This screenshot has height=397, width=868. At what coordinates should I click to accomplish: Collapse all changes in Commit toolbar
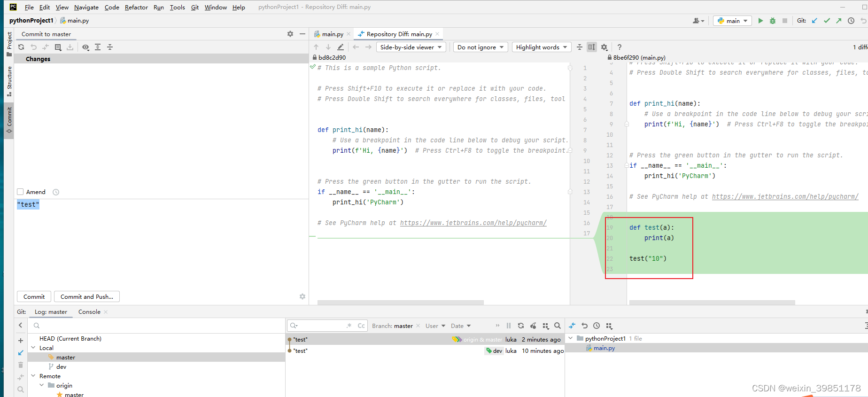click(x=110, y=47)
